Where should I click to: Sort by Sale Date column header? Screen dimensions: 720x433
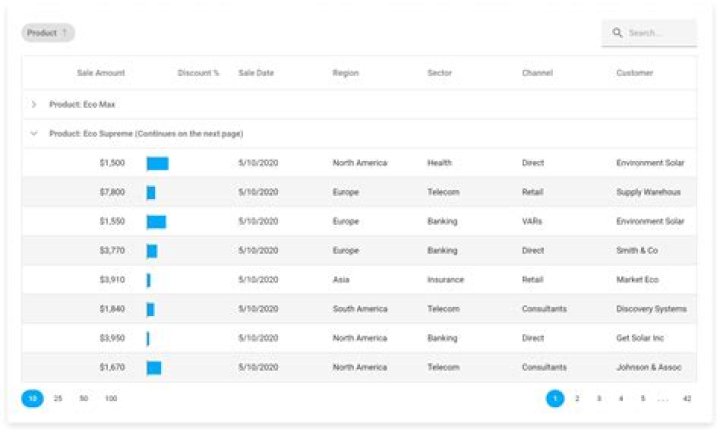point(256,73)
